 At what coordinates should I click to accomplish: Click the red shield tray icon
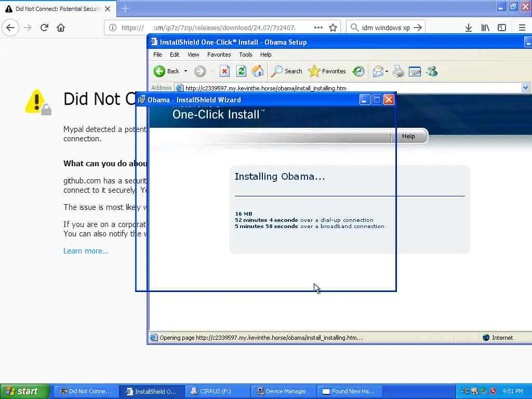point(493,391)
